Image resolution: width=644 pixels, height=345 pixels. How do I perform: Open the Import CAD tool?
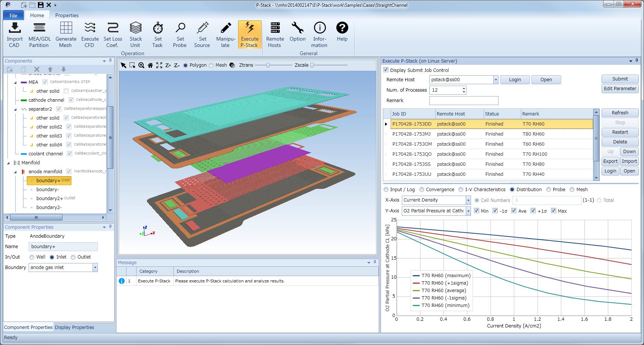(15, 35)
